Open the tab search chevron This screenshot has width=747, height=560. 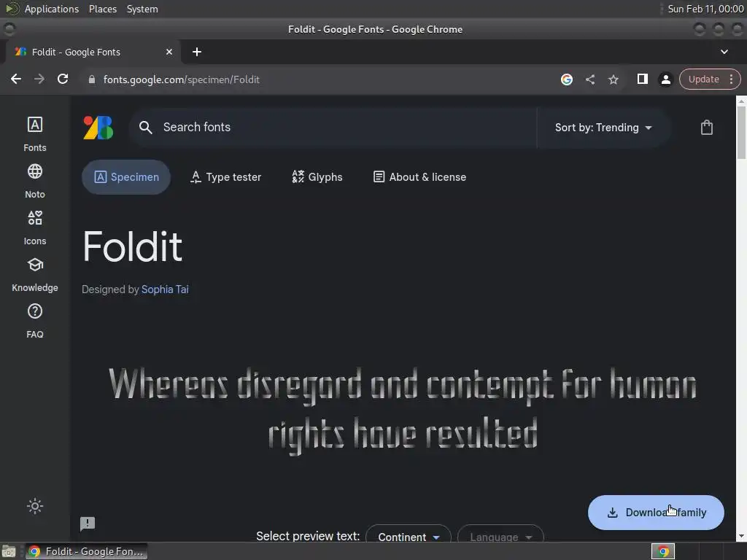point(724,52)
